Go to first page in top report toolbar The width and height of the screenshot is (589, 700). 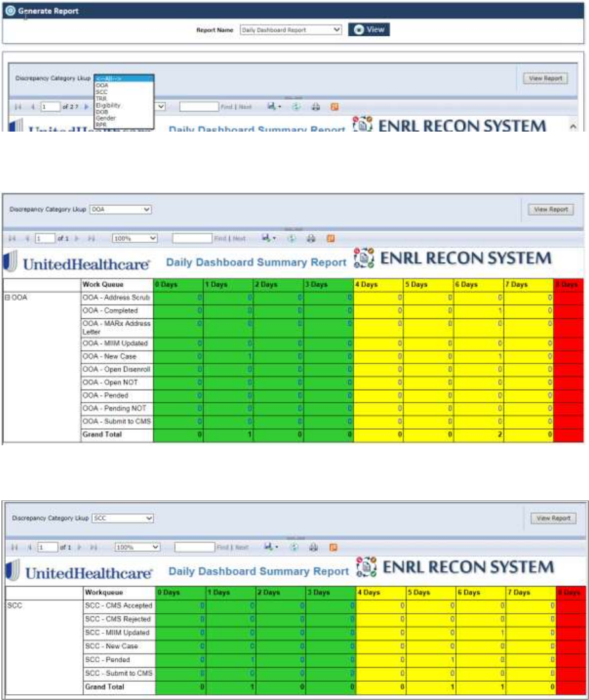[18, 107]
